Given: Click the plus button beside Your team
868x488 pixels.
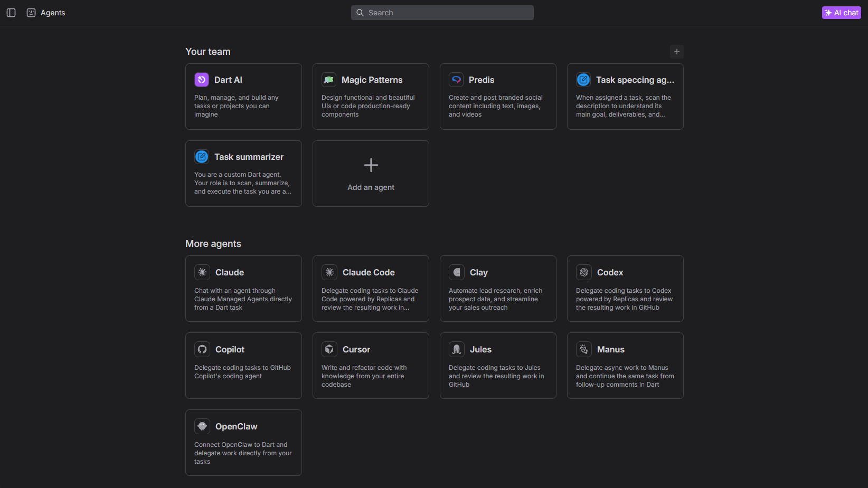Looking at the screenshot, I should (x=677, y=52).
